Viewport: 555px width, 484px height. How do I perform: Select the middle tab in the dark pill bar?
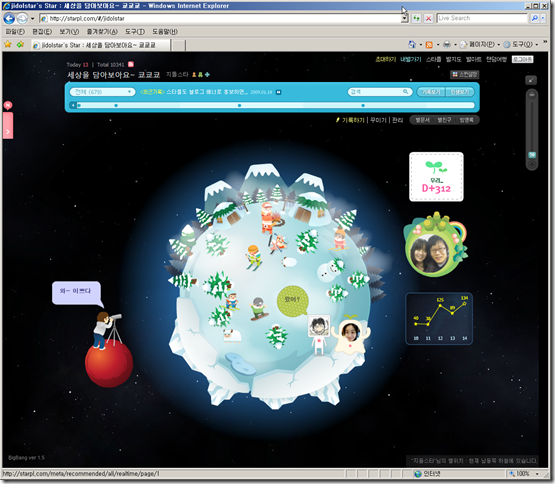(444, 120)
